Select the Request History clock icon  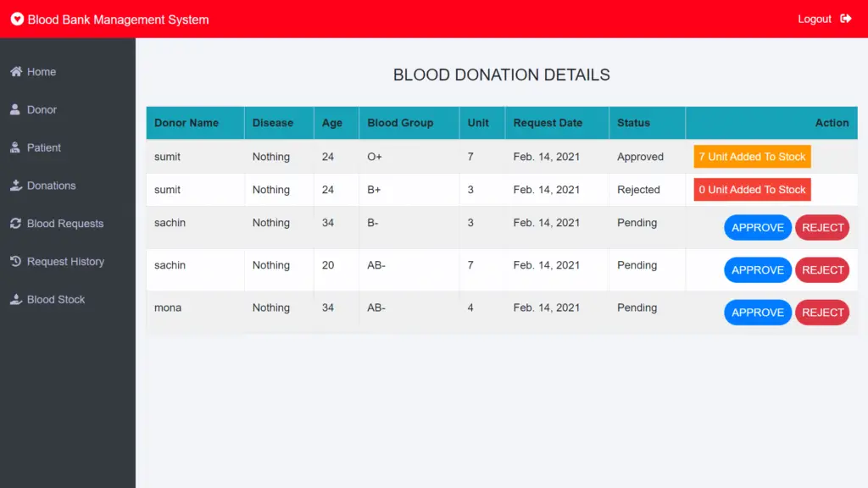tap(14, 262)
